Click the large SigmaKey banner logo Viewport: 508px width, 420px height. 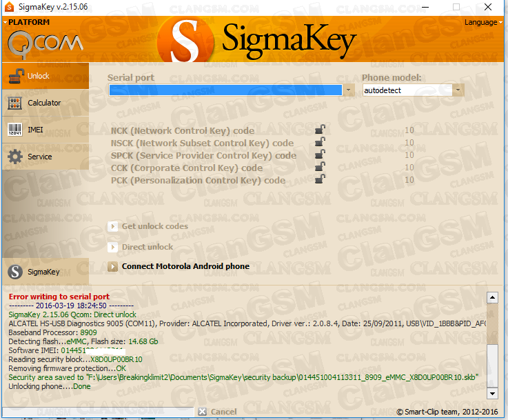[256, 41]
